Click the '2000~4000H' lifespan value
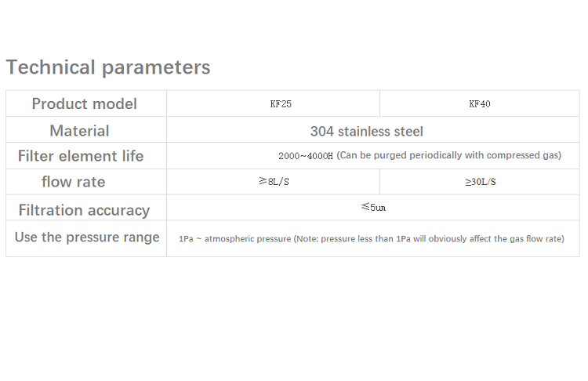This screenshot has height=381, width=588. pos(306,156)
